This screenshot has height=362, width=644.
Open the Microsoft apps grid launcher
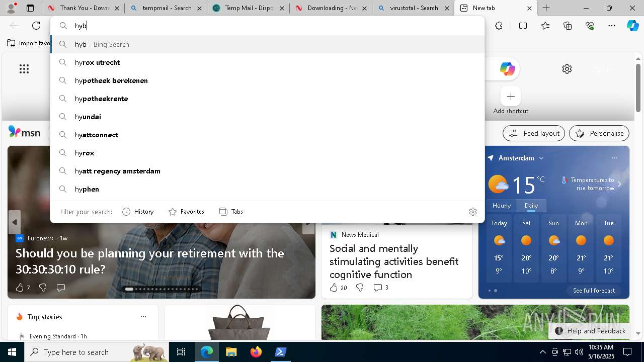tap(24, 69)
